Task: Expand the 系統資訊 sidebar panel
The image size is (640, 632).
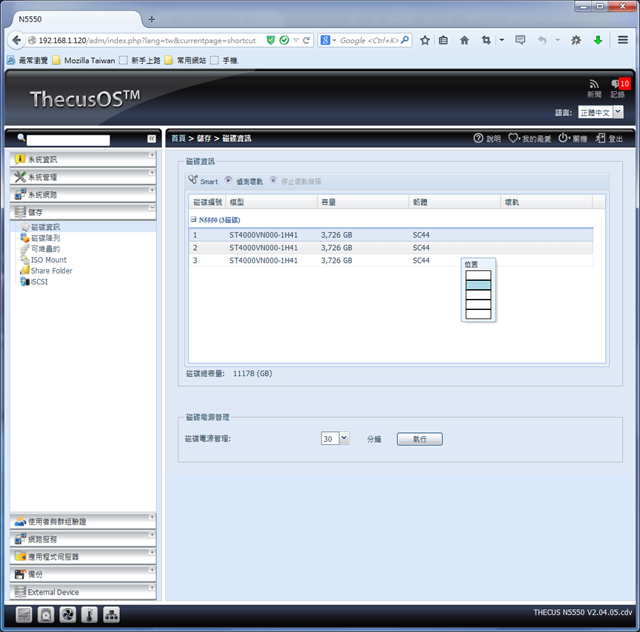Action: pos(83,159)
